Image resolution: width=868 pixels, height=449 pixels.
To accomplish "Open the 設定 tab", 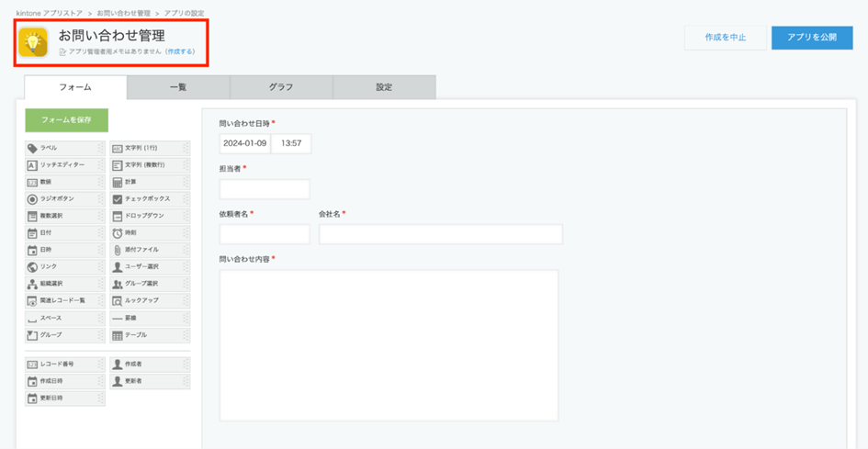I will (384, 87).
